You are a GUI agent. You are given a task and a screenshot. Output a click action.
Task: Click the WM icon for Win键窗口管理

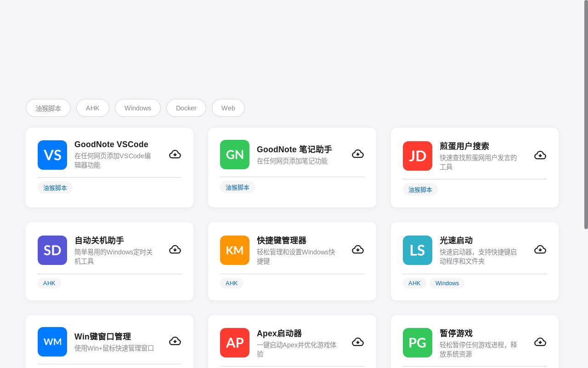(52, 342)
